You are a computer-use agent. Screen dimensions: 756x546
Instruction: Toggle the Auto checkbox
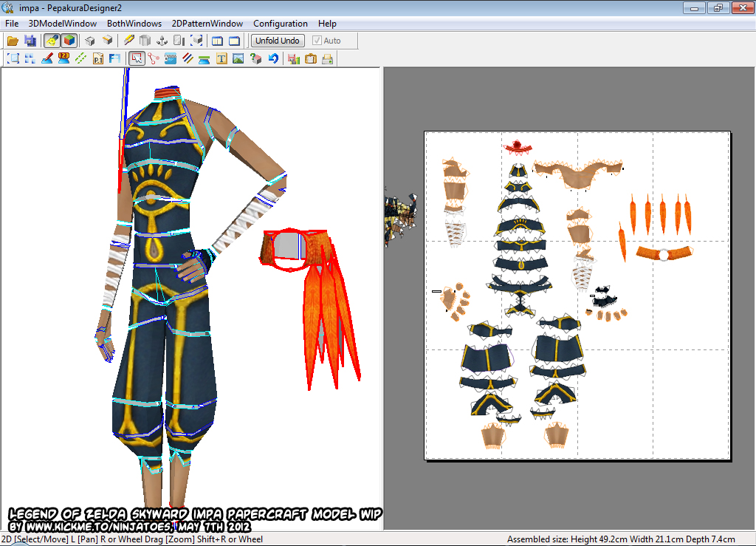tap(317, 41)
